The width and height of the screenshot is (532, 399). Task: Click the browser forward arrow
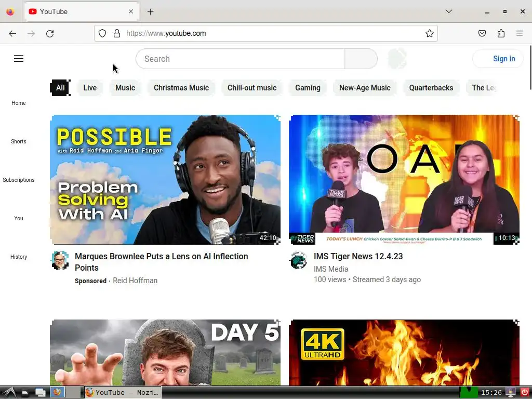31,33
